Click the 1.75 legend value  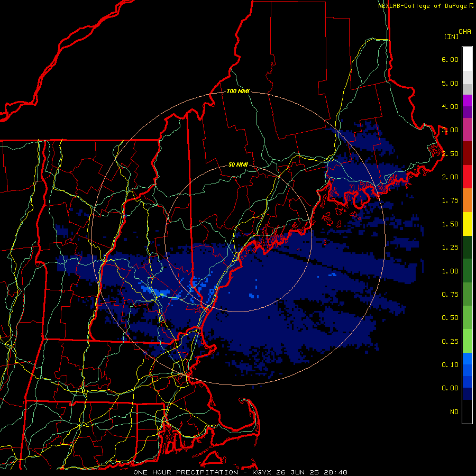[x=450, y=200]
